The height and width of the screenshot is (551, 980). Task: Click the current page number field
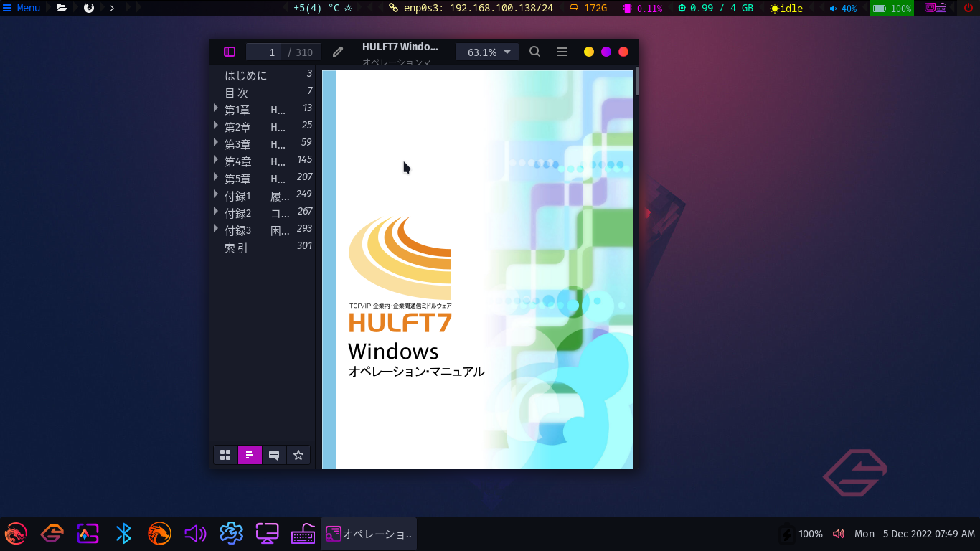point(263,52)
